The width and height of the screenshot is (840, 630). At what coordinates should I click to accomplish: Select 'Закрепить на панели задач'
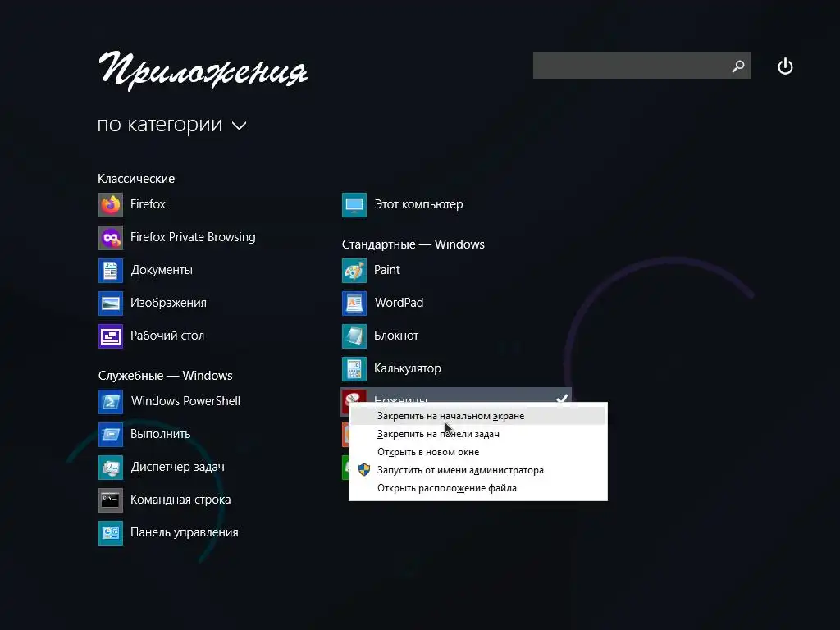(x=478, y=434)
